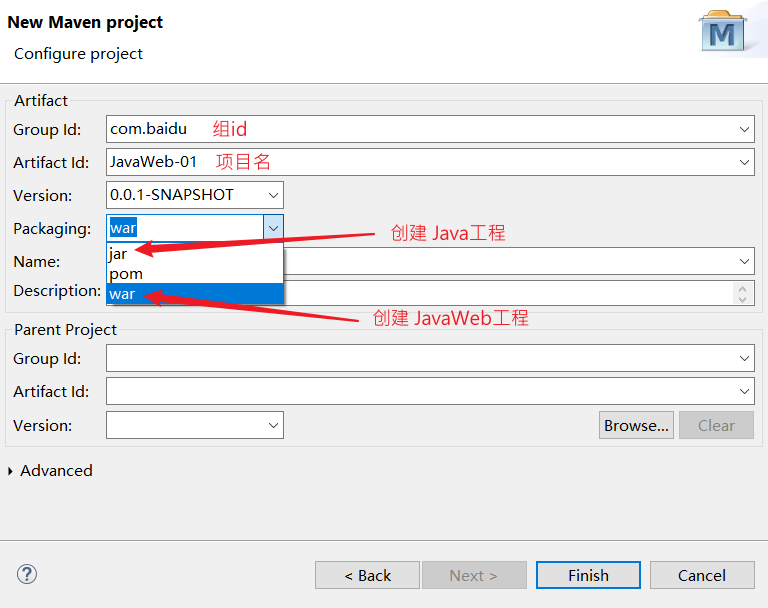
Task: Click the help question mark icon
Action: [x=27, y=574]
